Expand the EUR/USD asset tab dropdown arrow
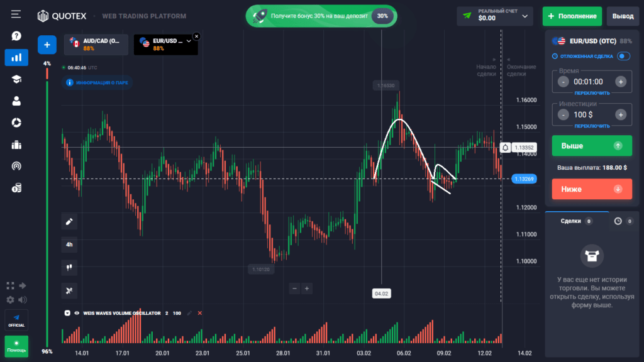The width and height of the screenshot is (644, 362). 187,41
